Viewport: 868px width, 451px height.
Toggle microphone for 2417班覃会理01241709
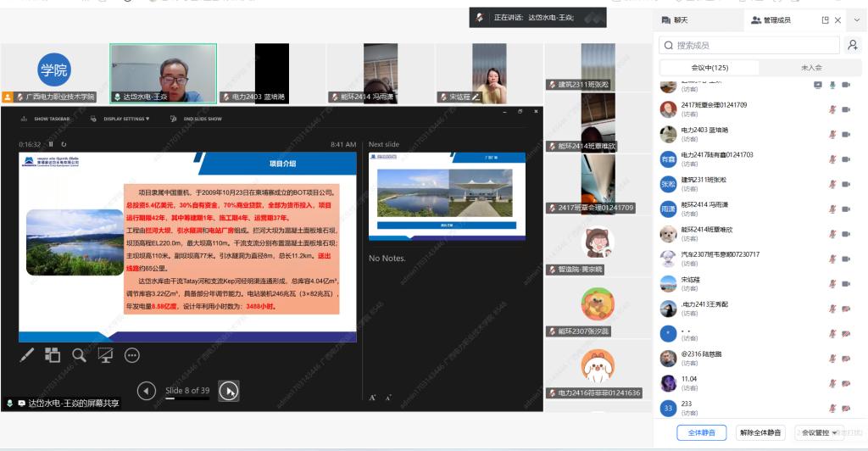click(x=832, y=109)
